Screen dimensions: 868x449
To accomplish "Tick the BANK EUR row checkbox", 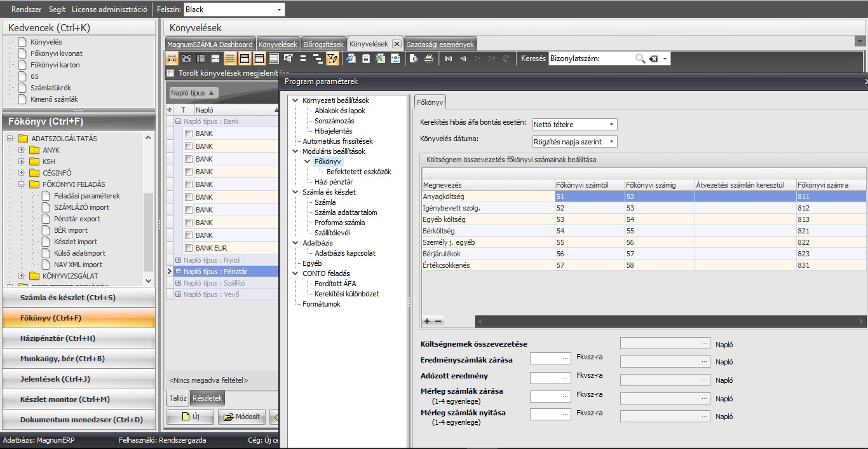I will click(189, 248).
